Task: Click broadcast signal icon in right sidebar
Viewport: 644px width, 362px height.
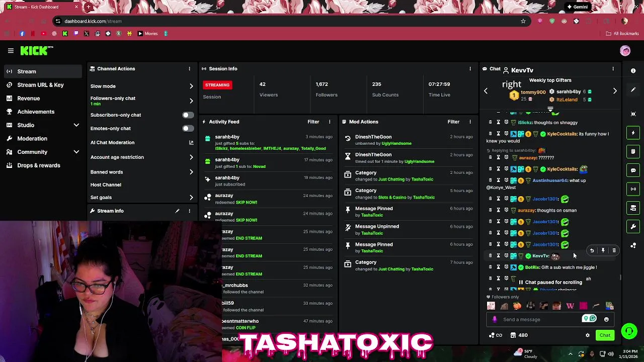Action: pos(633,189)
